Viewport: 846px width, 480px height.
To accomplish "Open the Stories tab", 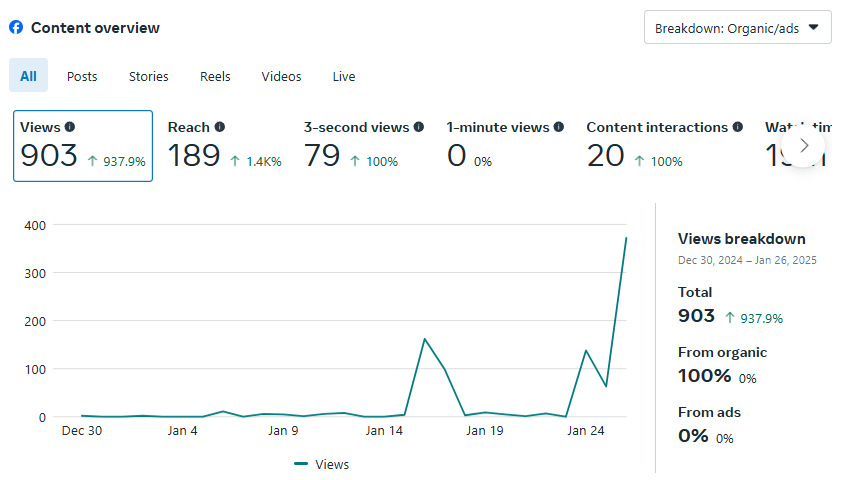I will 148,76.
